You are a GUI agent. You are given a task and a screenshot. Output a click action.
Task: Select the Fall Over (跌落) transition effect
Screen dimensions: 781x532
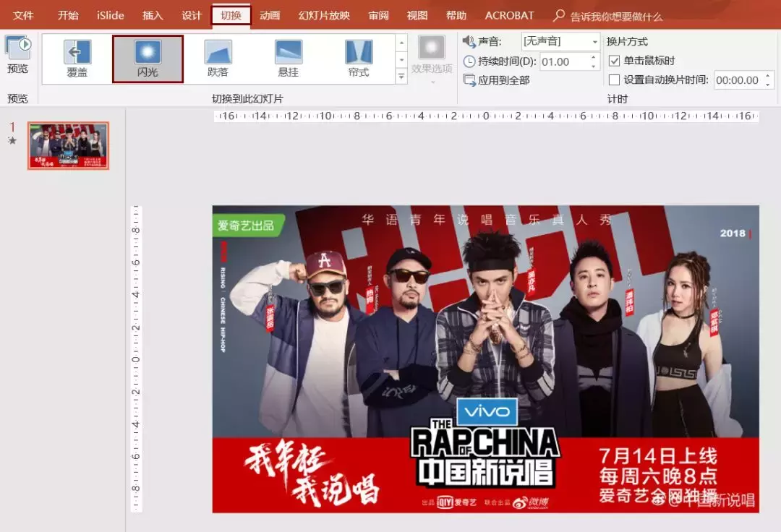click(x=218, y=59)
